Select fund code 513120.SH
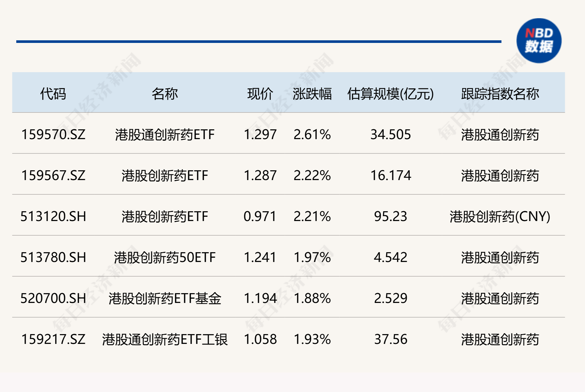Image resolution: width=585 pixels, height=392 pixels. click(x=53, y=216)
